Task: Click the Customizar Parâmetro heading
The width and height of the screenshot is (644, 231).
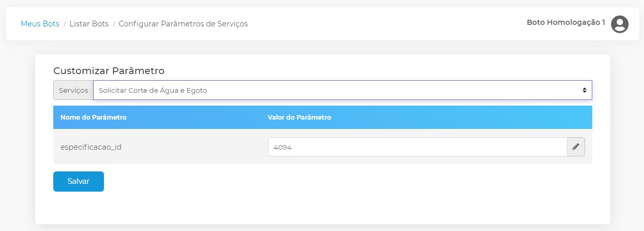Action: (109, 70)
